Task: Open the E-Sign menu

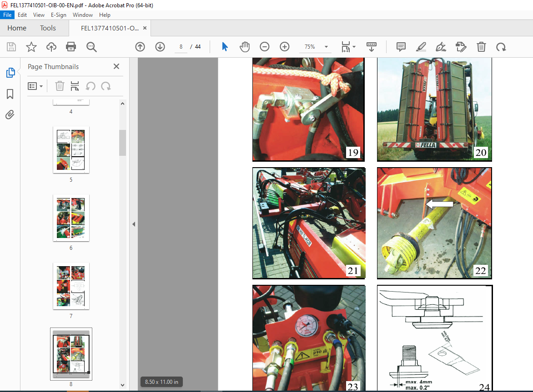Action: [x=59, y=15]
